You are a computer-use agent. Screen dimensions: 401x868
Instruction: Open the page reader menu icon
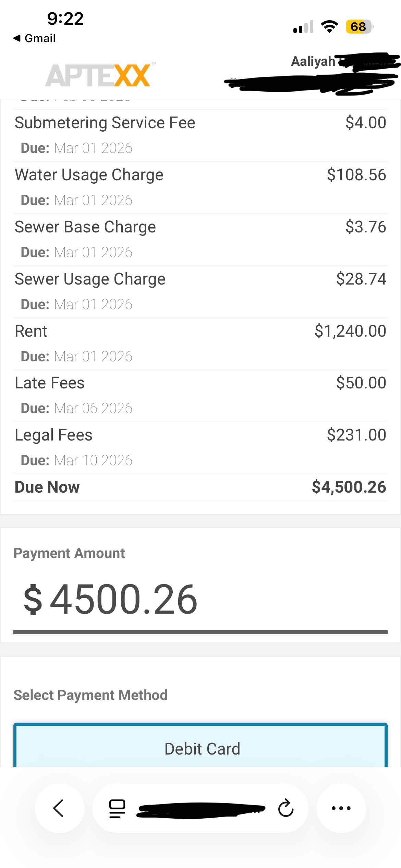click(x=117, y=809)
